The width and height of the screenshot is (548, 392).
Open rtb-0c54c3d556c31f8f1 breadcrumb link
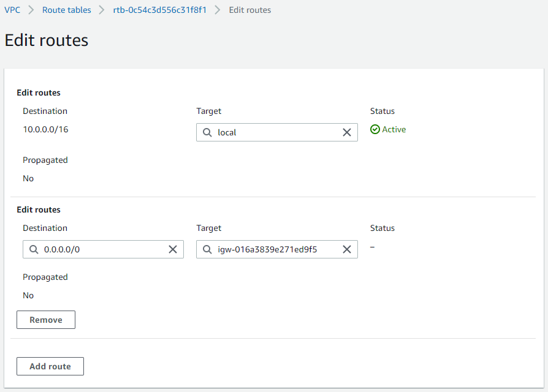point(160,10)
